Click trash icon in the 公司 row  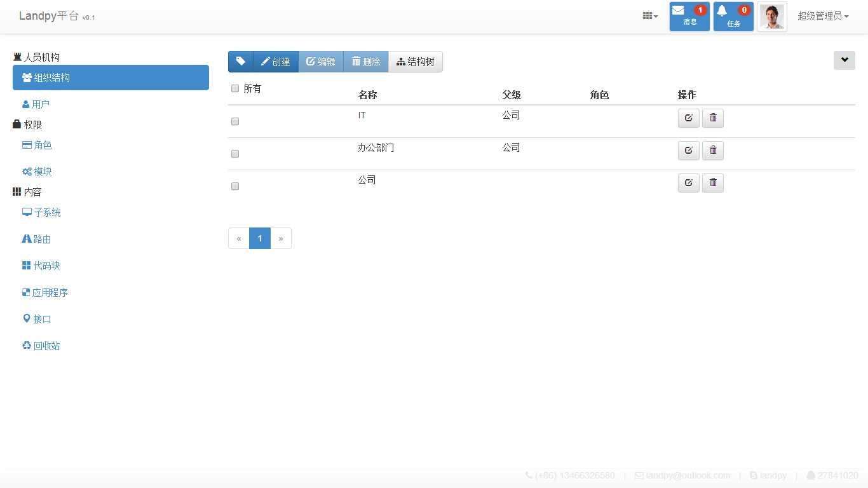point(713,183)
